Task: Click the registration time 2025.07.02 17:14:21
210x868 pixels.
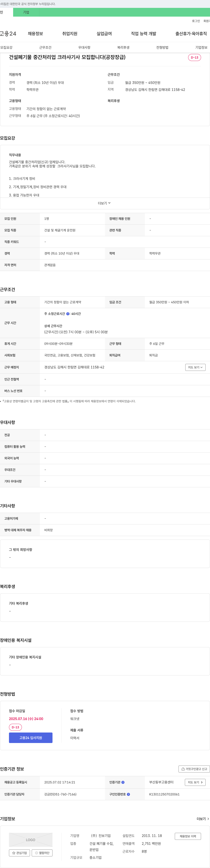Action: click(60, 782)
